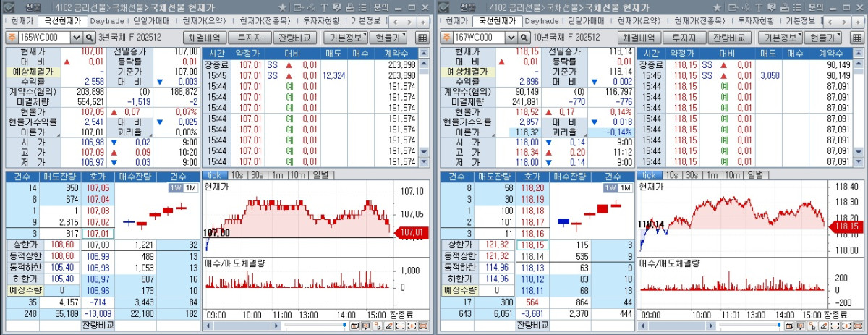Click the symbol code field 165WC000

coord(44,37)
